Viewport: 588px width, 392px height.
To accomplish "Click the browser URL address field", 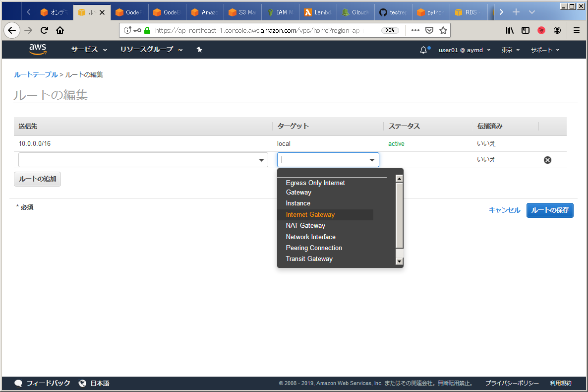I will coord(259,30).
